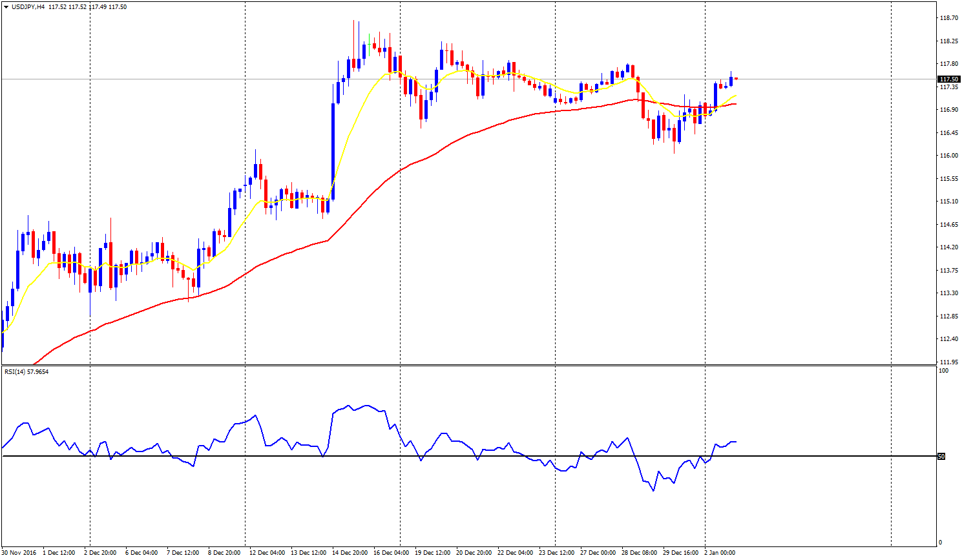962x560 pixels.
Task: Click the 118.25 price axis label
Action: click(x=949, y=41)
